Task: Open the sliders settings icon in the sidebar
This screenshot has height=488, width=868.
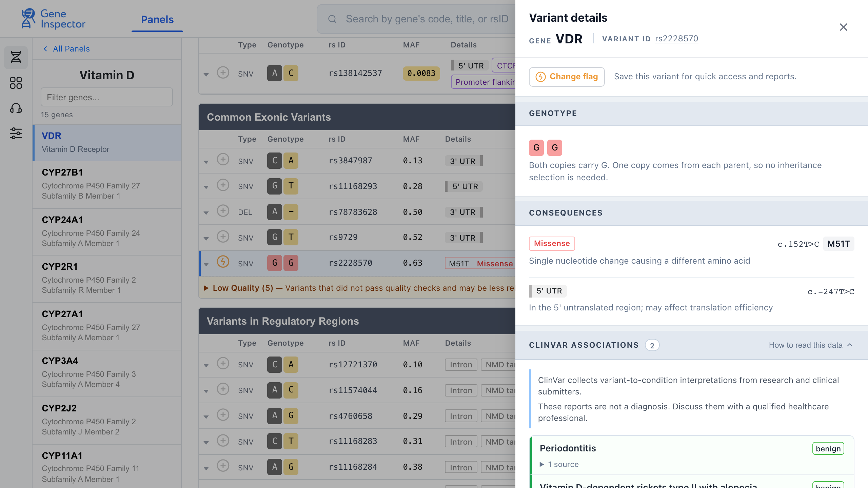Action: coord(16,133)
